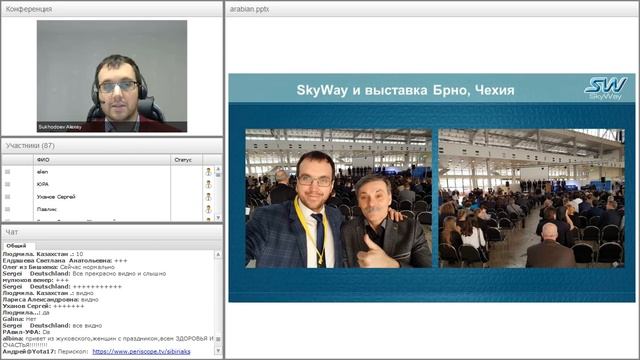Click the Статус column header

(x=186, y=160)
